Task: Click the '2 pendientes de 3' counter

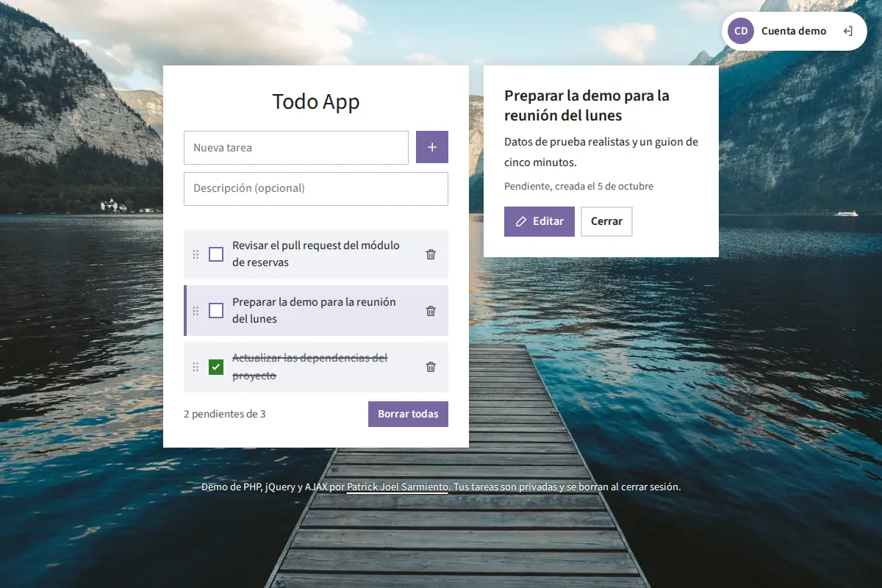Action: [225, 414]
